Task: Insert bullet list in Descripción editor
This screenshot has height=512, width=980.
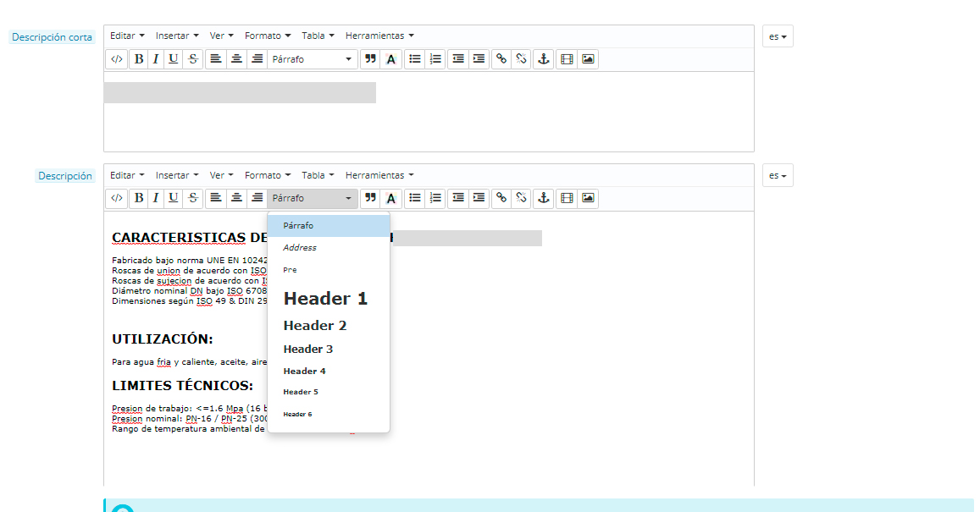Action: (414, 198)
